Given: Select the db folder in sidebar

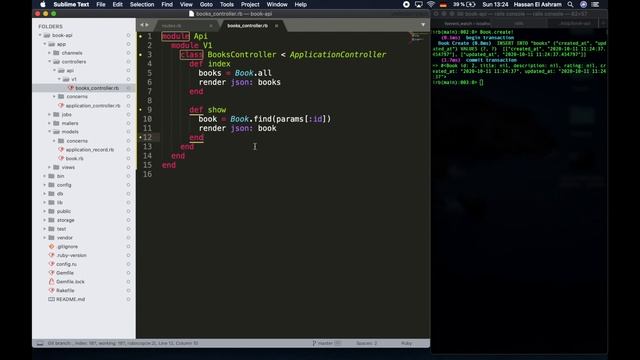Looking at the screenshot, I should 60,193.
